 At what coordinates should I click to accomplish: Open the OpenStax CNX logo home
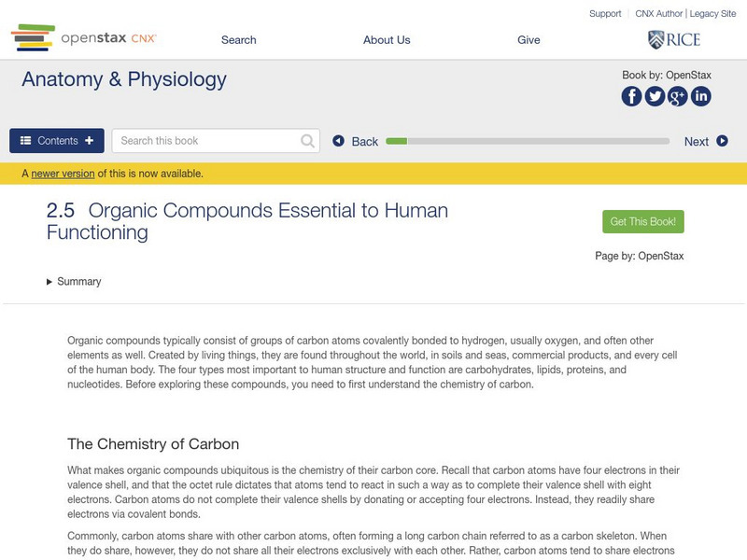pos(84,38)
